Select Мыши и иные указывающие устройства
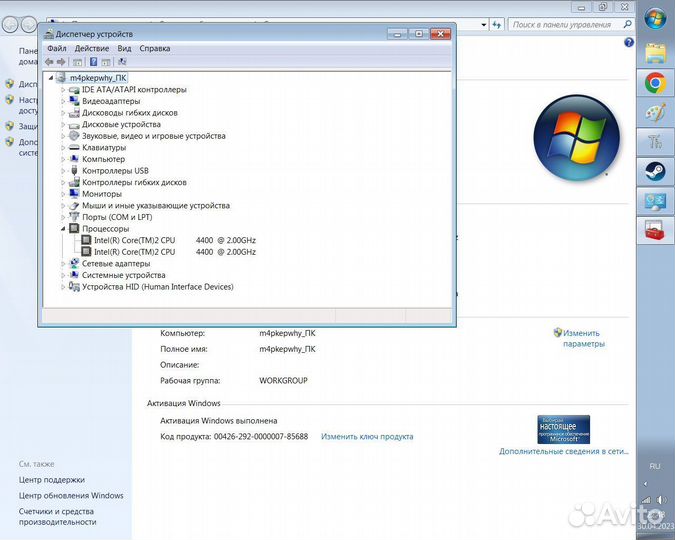This screenshot has height=540, width=675. click(x=156, y=206)
